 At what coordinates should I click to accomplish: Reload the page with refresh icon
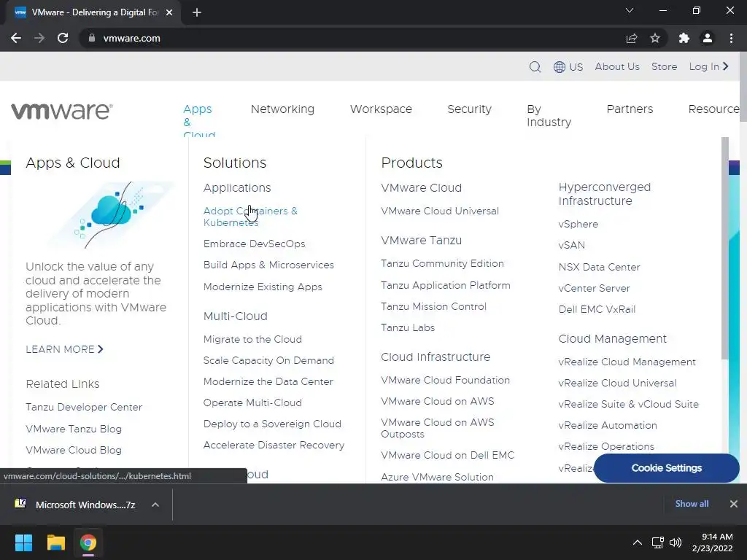point(63,38)
